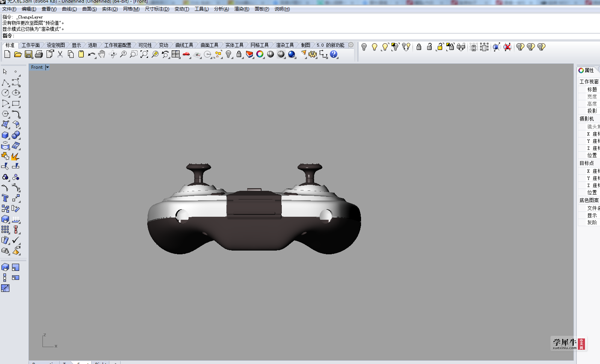Open the 曲面(S) menu
The image size is (600, 364).
pos(89,9)
